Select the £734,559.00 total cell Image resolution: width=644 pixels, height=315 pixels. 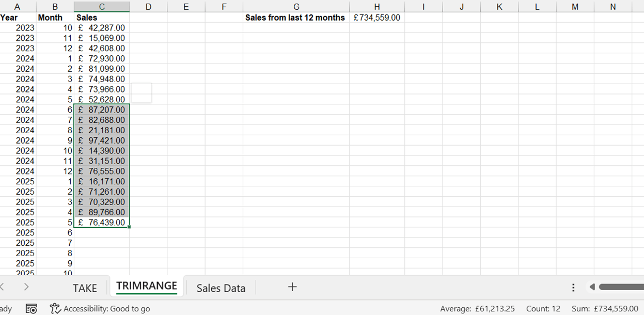(376, 18)
